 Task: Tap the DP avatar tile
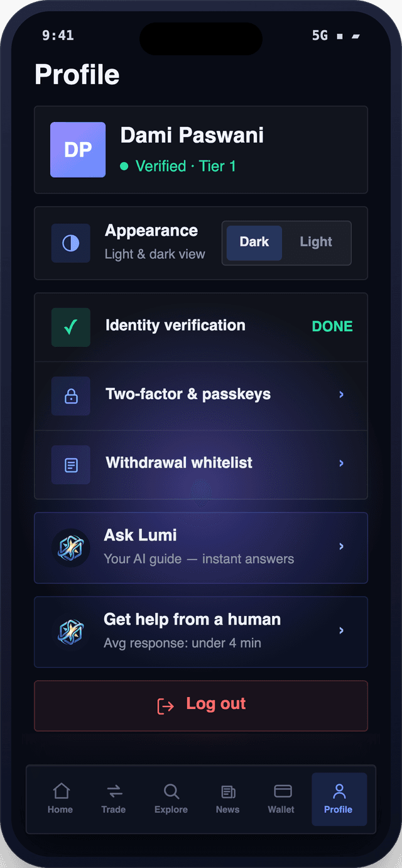tap(78, 150)
